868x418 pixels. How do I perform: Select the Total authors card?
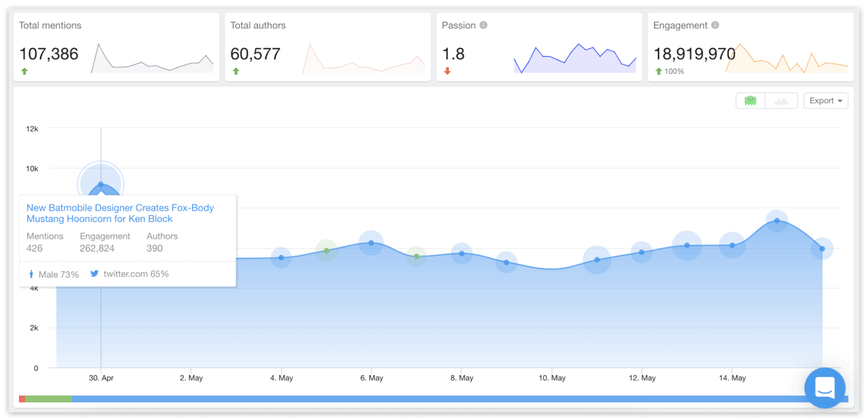coord(328,47)
